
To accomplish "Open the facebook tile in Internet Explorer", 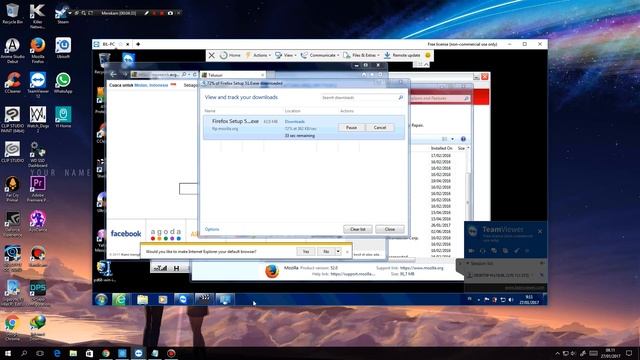I will click(126, 233).
